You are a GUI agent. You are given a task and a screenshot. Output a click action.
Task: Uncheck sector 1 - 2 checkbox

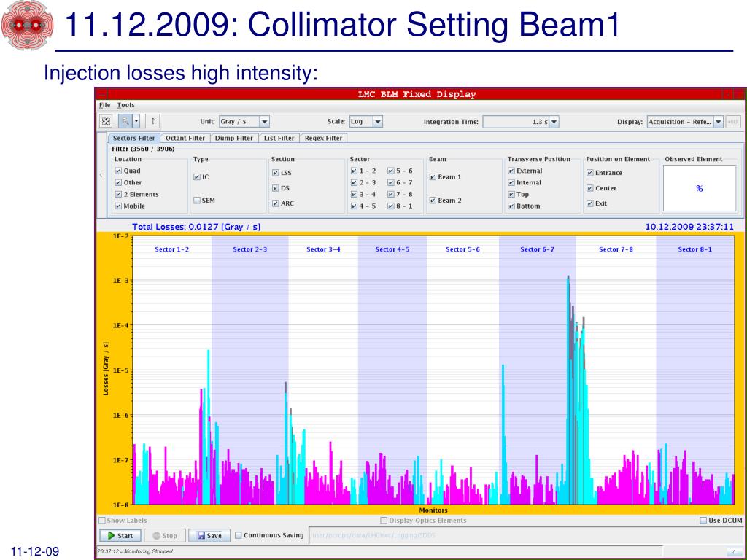click(x=354, y=171)
